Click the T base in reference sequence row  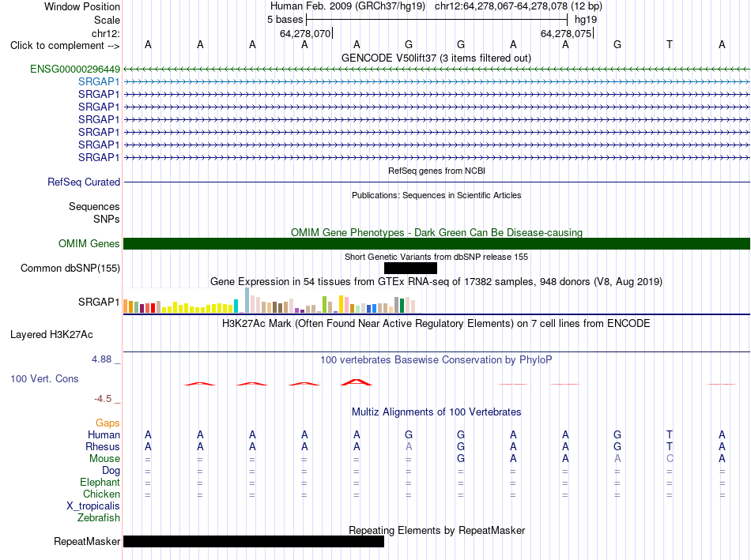(x=670, y=44)
